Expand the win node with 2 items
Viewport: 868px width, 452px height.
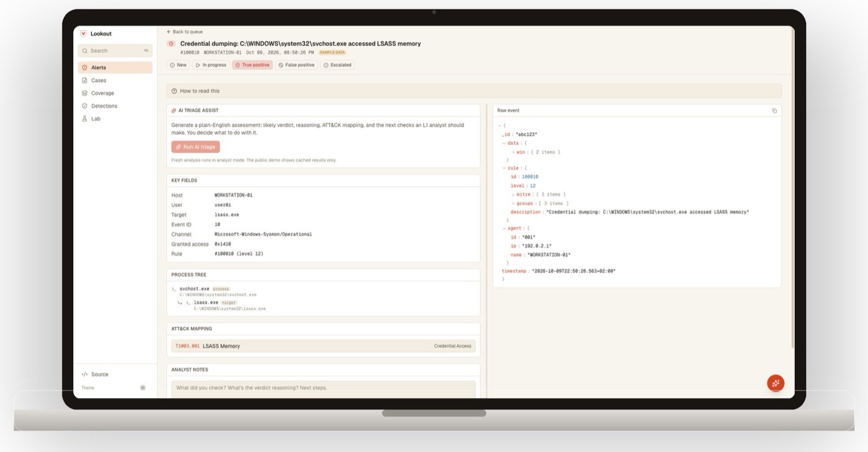513,152
